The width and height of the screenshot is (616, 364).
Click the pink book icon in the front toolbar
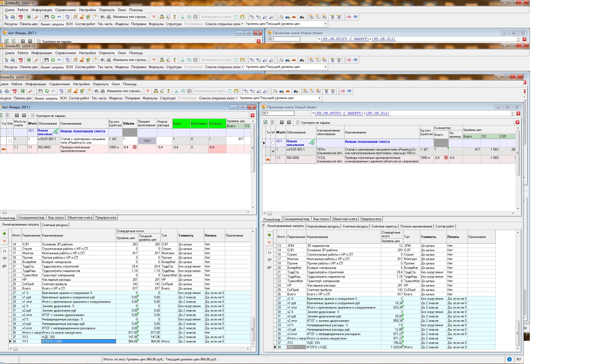pyautogui.click(x=343, y=91)
